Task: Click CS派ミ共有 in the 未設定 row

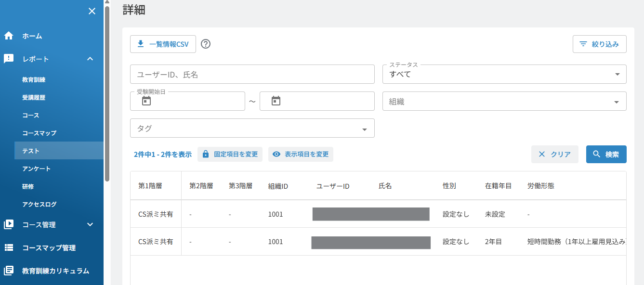Action: click(156, 214)
